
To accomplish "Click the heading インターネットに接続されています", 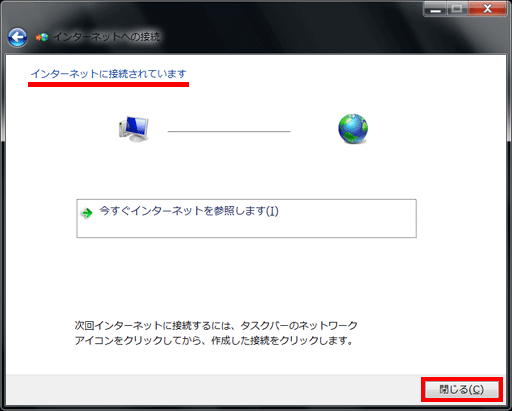I will (x=108, y=74).
